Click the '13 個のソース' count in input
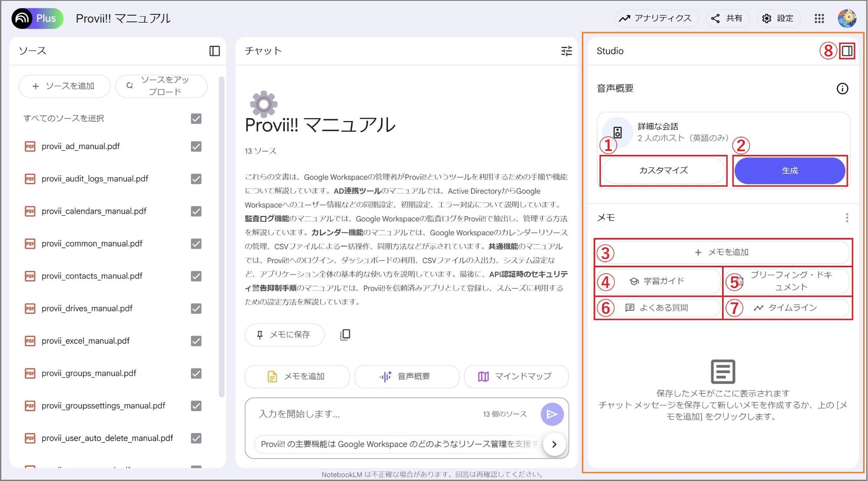The height and width of the screenshot is (481, 868). [505, 414]
